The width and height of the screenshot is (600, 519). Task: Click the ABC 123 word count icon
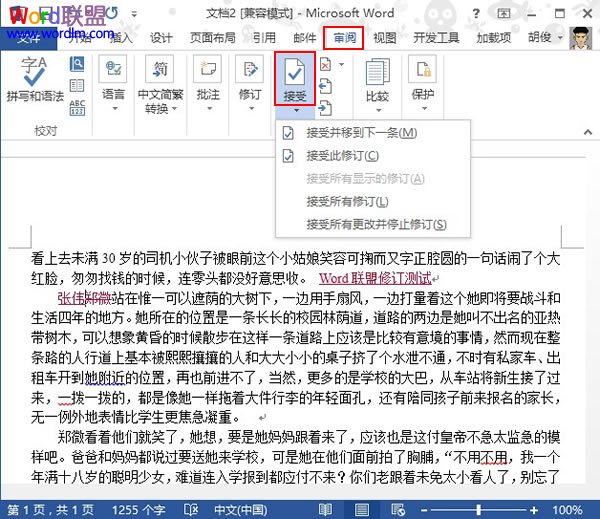[77, 108]
